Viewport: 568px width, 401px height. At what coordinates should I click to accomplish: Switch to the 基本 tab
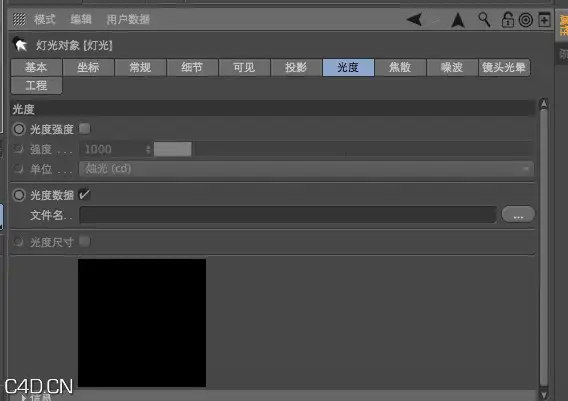click(36, 67)
